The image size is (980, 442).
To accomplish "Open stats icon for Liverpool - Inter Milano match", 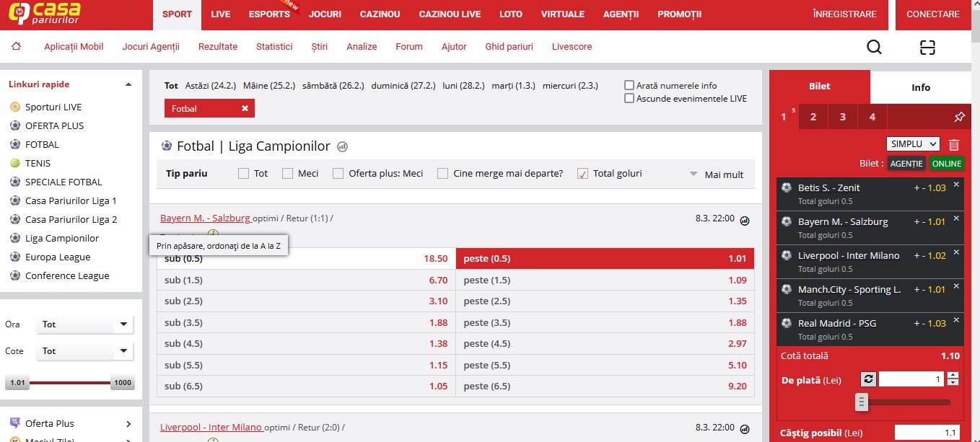I will pyautogui.click(x=745, y=429).
